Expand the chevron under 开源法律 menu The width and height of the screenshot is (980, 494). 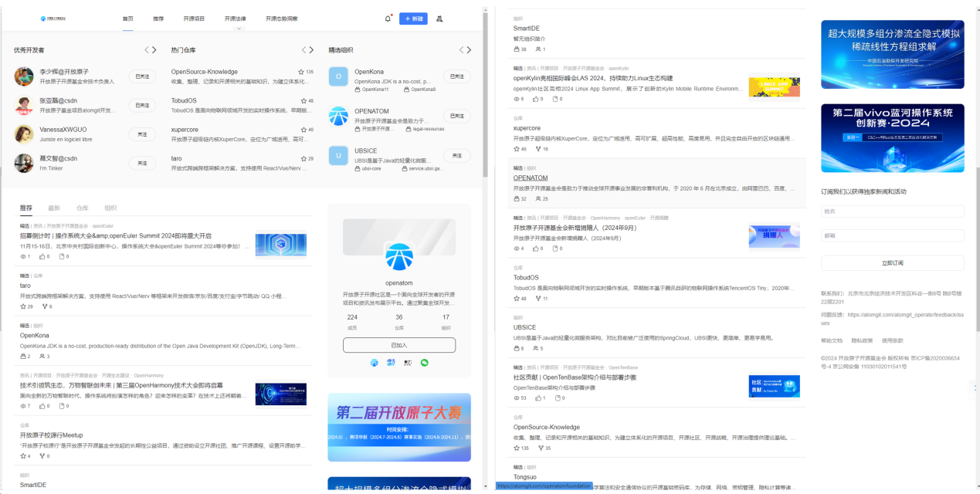pos(239,28)
